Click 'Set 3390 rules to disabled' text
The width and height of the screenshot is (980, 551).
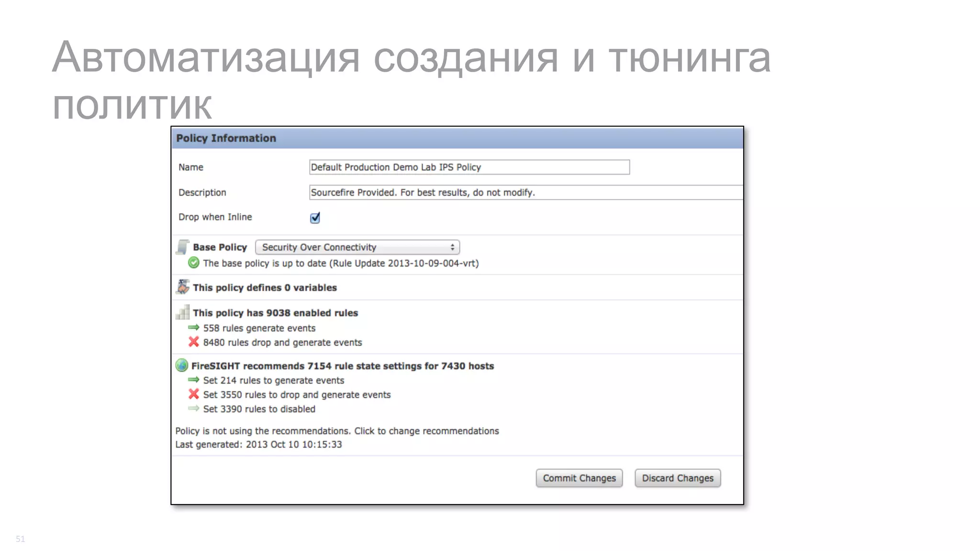tap(259, 409)
